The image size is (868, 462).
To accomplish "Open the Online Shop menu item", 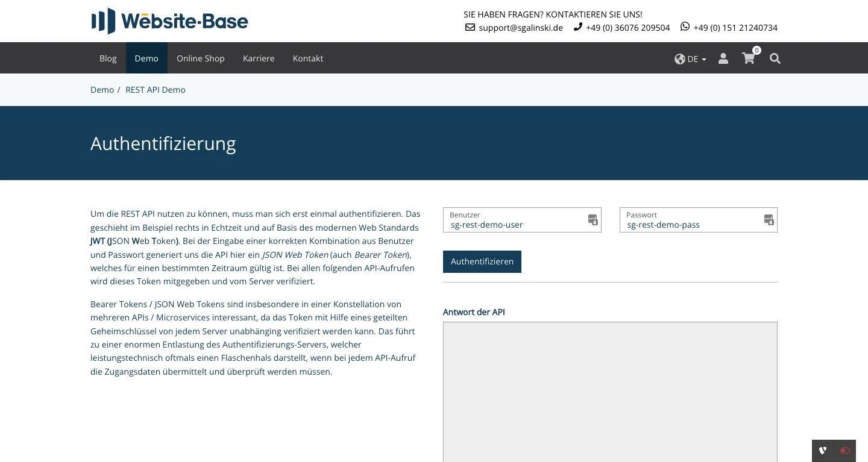I will [201, 58].
